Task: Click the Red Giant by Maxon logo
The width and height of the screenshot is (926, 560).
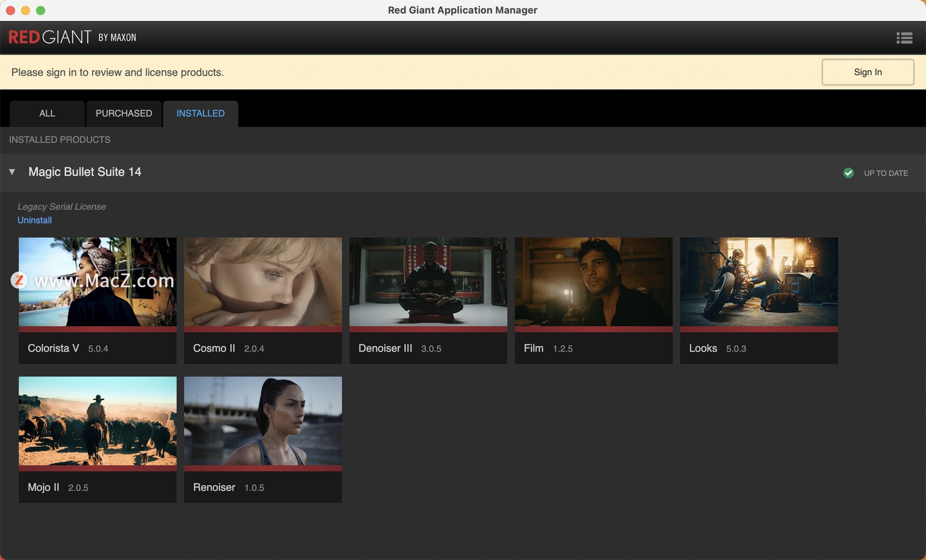Action: (x=72, y=37)
